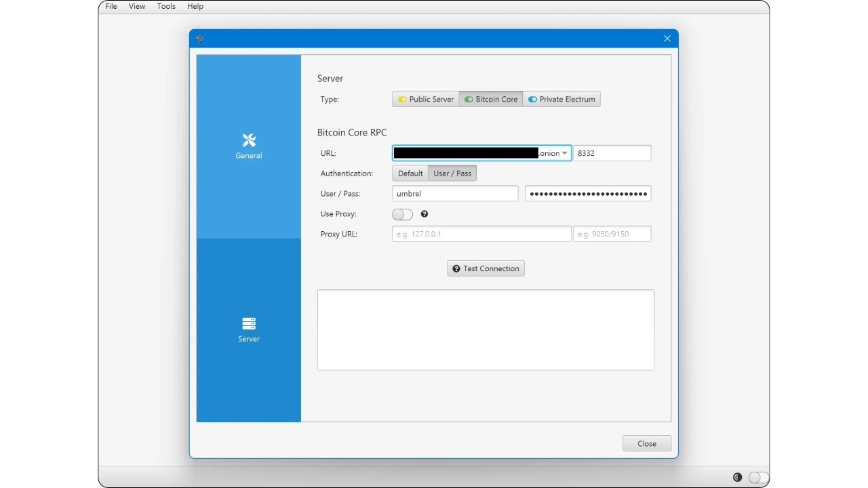Click the Use Proxy: label

click(x=338, y=214)
